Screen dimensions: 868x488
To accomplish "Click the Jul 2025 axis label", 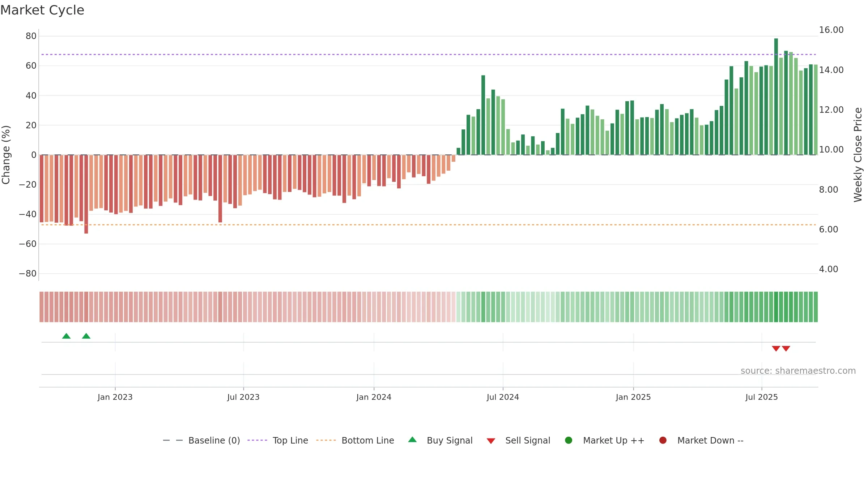I will 762,397.
